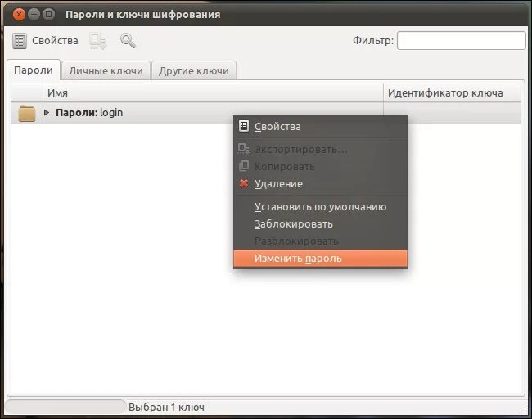Click the status bar text Выбран 1 ключ
Image resolution: width=532 pixels, height=419 pixels.
pos(166,407)
